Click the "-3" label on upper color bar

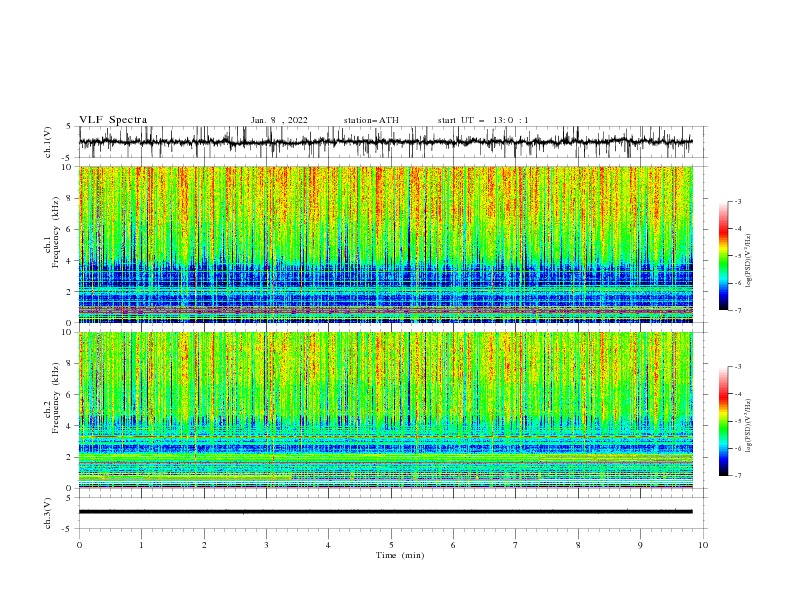(738, 201)
